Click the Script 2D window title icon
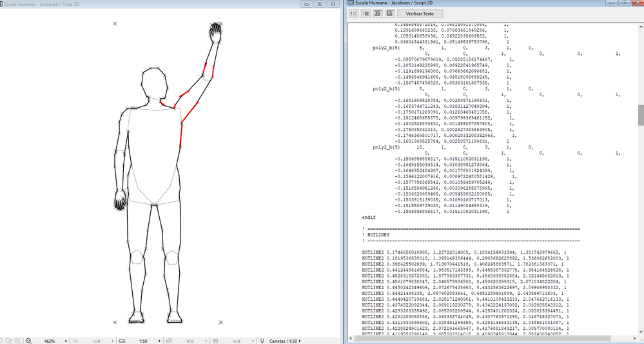The image size is (644, 344). tap(350, 3)
